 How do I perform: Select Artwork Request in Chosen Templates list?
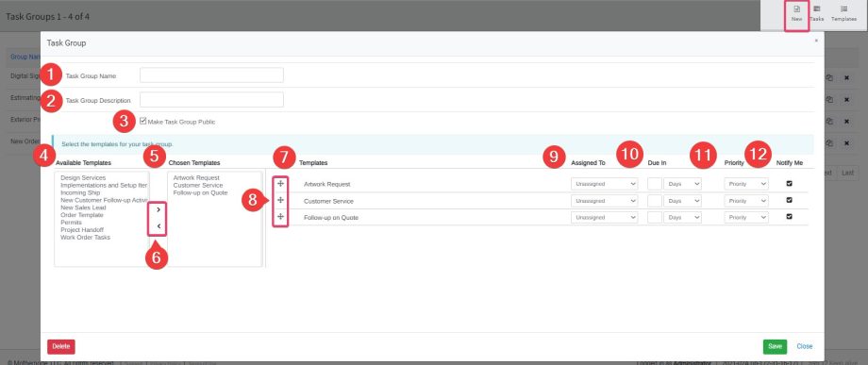click(x=196, y=178)
